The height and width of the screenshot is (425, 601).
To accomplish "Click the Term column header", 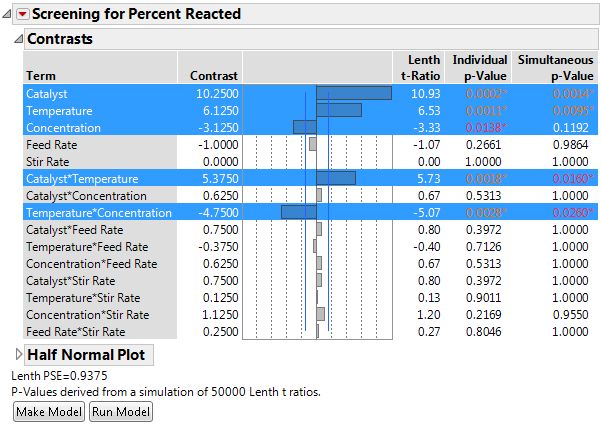I will (41, 75).
